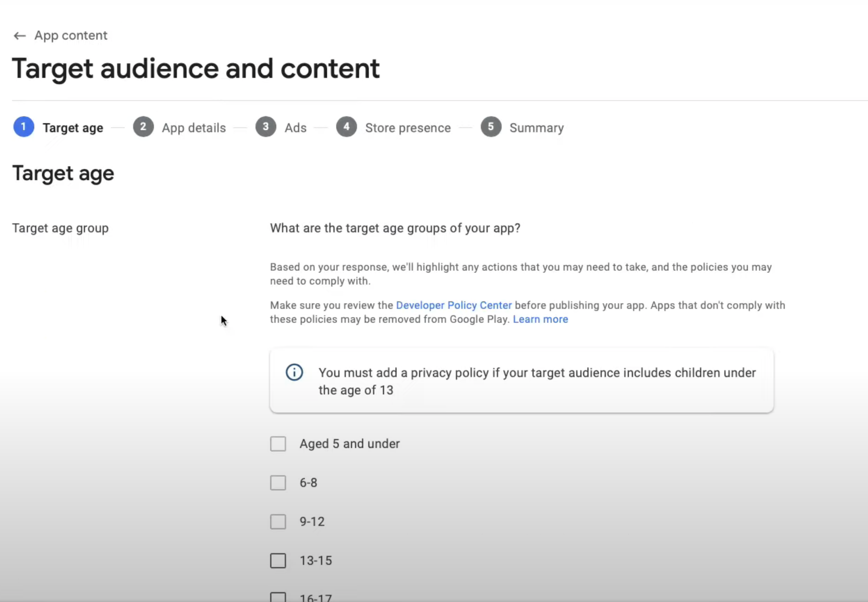This screenshot has height=602, width=868.
Task: Select the Target age step label
Action: [x=73, y=128]
